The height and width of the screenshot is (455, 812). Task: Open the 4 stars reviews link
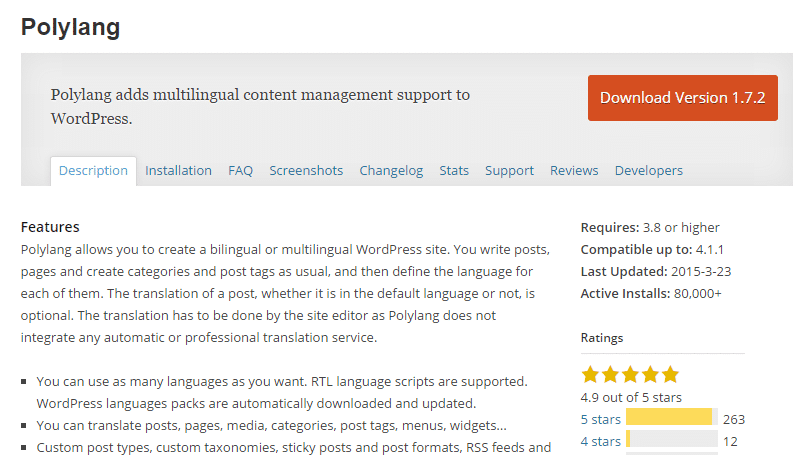tap(600, 441)
